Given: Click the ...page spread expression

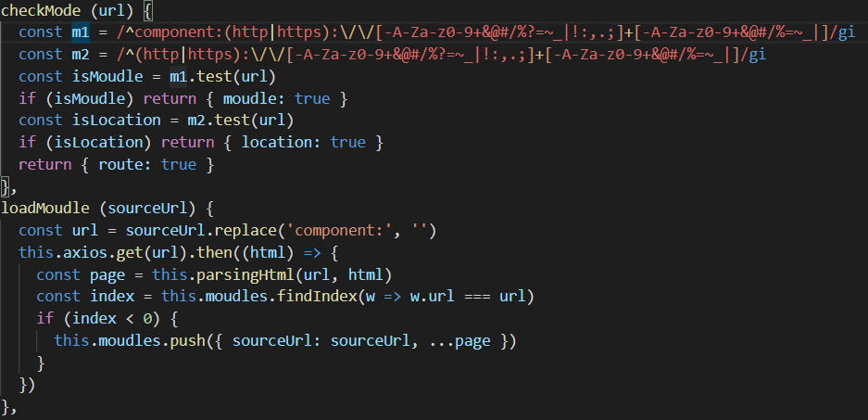Looking at the screenshot, I should 462,341.
